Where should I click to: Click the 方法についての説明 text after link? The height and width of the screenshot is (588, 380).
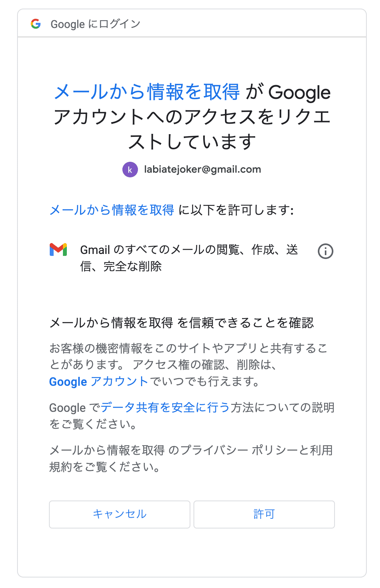[282, 408]
